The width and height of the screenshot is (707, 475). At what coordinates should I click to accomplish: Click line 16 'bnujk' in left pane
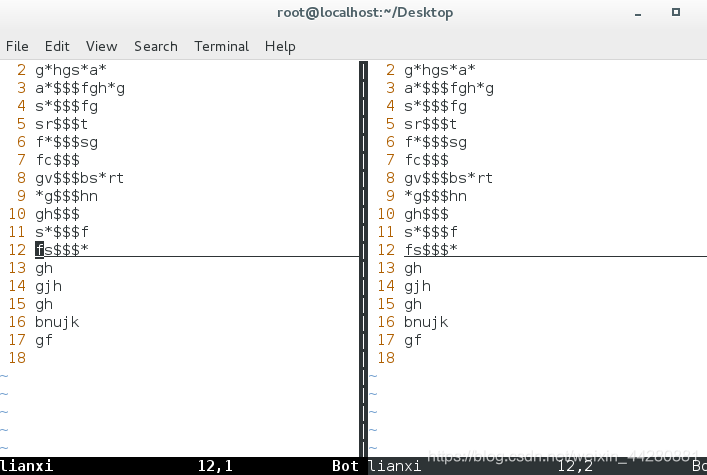point(57,322)
